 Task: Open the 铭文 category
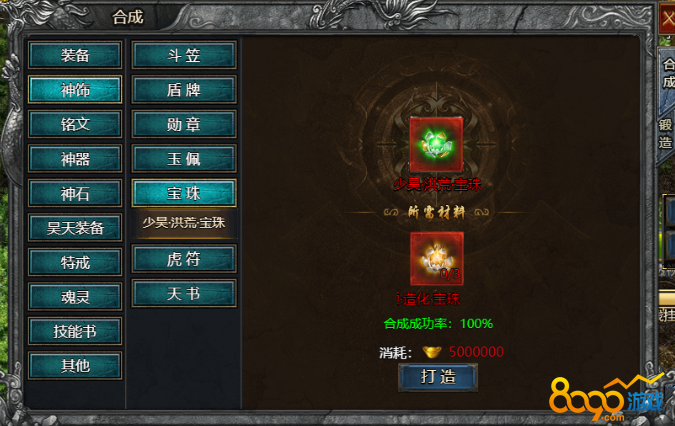[75, 124]
